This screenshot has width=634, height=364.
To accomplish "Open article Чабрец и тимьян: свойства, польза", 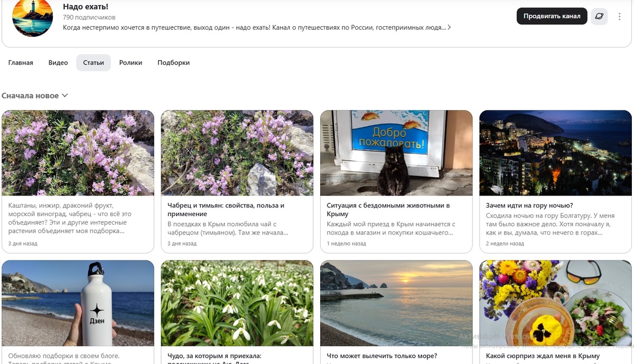I will tap(226, 210).
